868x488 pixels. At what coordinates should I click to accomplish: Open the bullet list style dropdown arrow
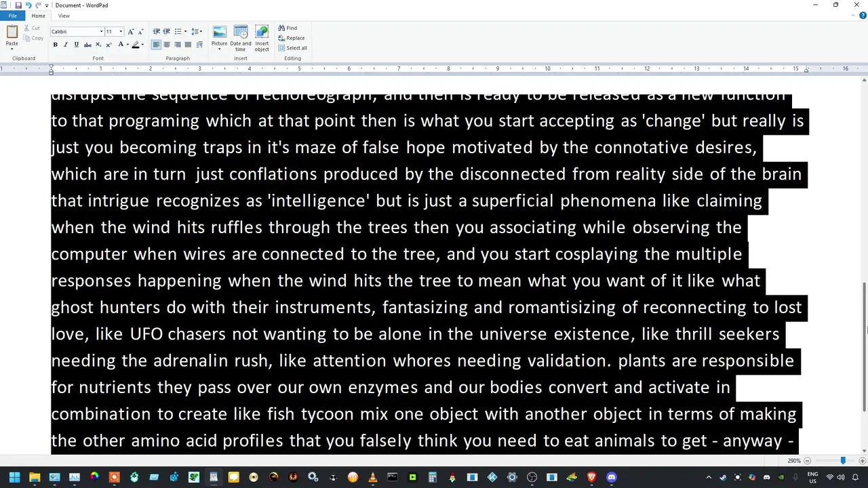184,32
